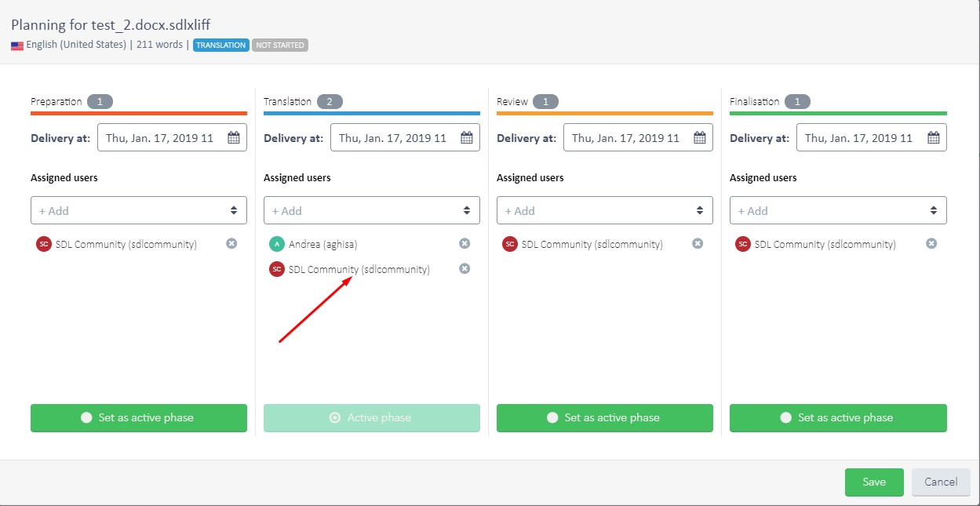Set Review as active phase

[x=605, y=417]
